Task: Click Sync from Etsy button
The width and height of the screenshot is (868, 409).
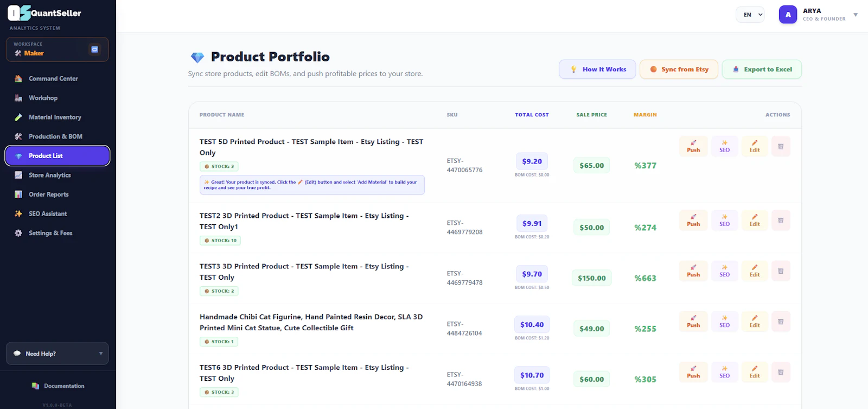Action: point(679,70)
